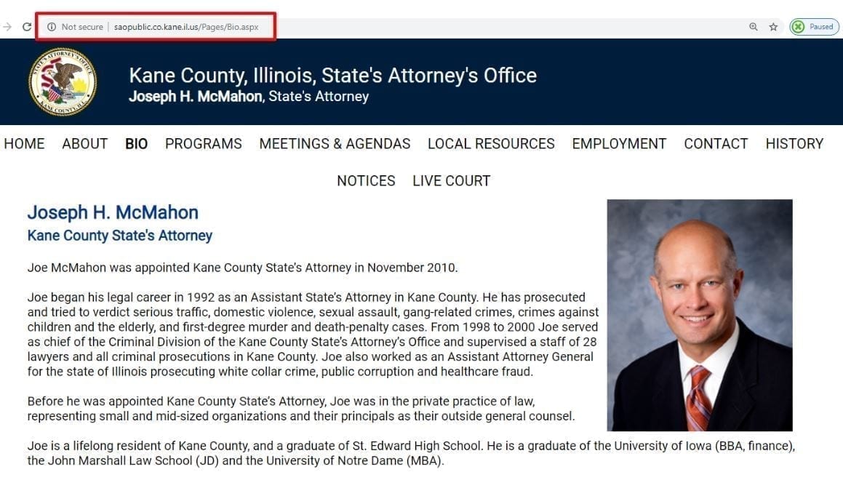The height and width of the screenshot is (504, 843).
Task: Open the ABOUT menu item
Action: pyautogui.click(x=85, y=144)
